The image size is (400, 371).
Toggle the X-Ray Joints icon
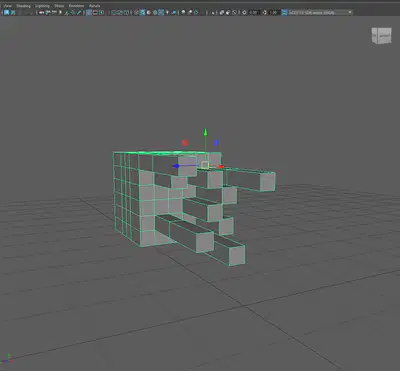[234, 12]
